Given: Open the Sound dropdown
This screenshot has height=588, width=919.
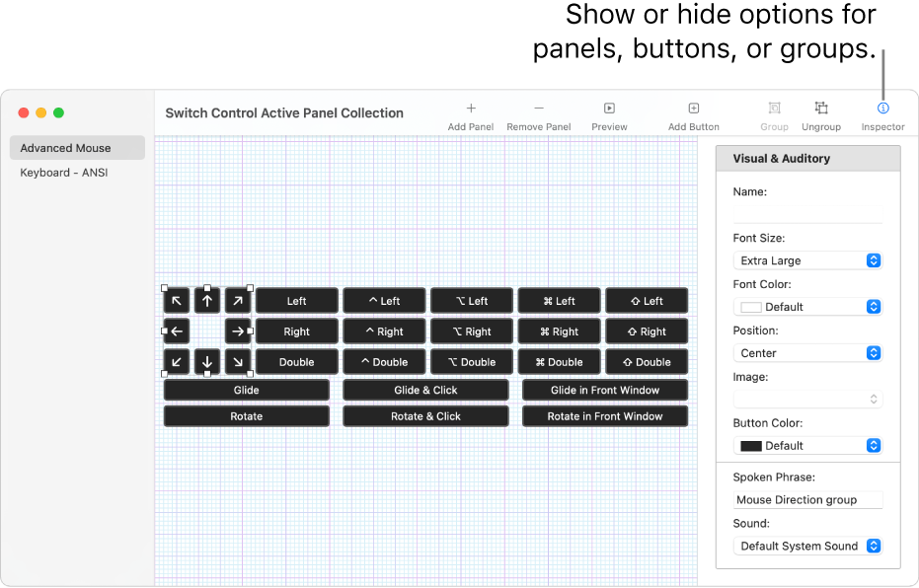Looking at the screenshot, I should [x=807, y=546].
